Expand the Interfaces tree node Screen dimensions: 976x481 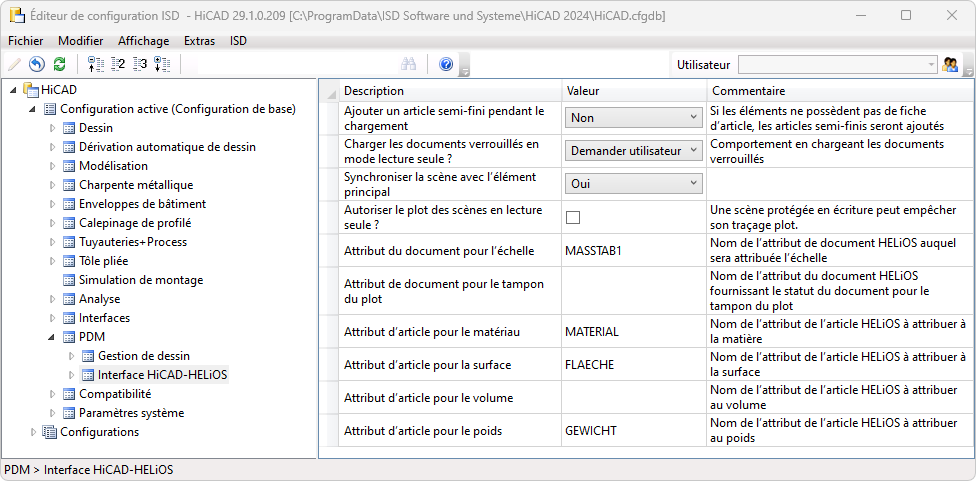pos(53,318)
